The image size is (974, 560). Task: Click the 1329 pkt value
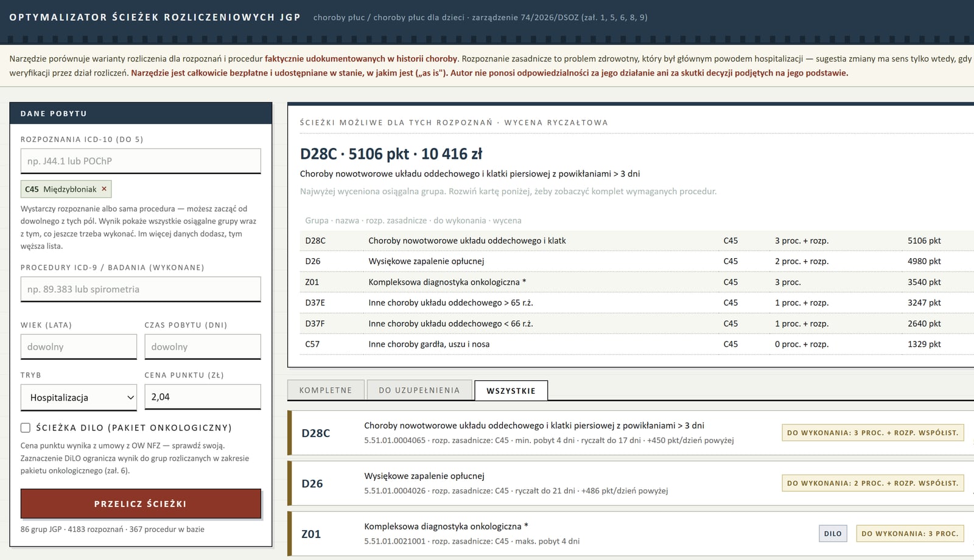(924, 344)
